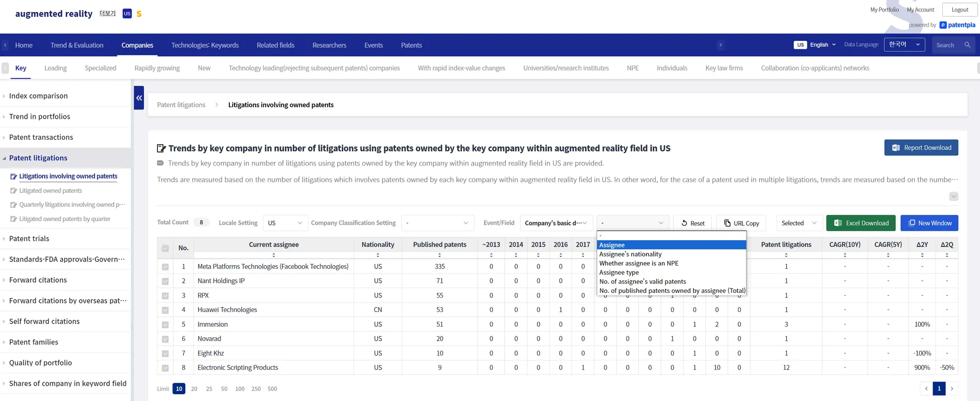Toggle checkbox for RPX row
This screenshot has height=401, width=980.
tap(165, 296)
